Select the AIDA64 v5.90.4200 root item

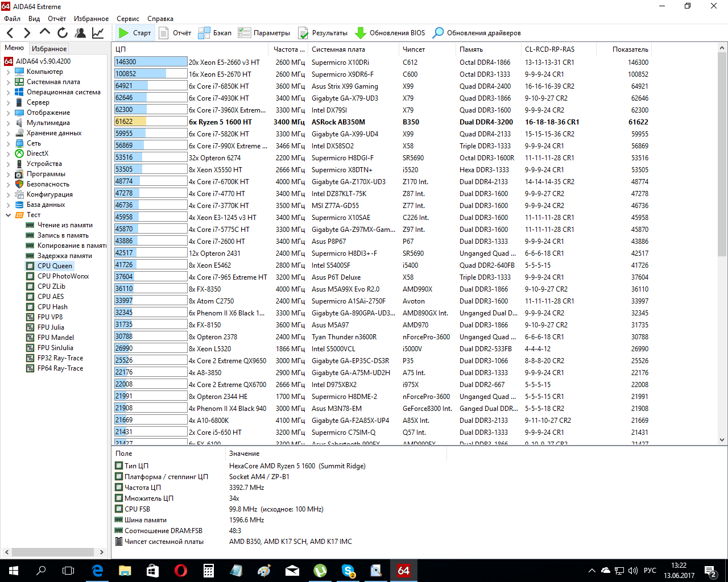pyautogui.click(x=38, y=61)
